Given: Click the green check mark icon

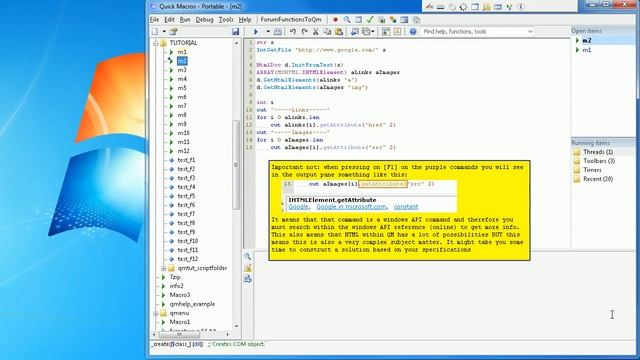Looking at the screenshot, I should 370,20.
